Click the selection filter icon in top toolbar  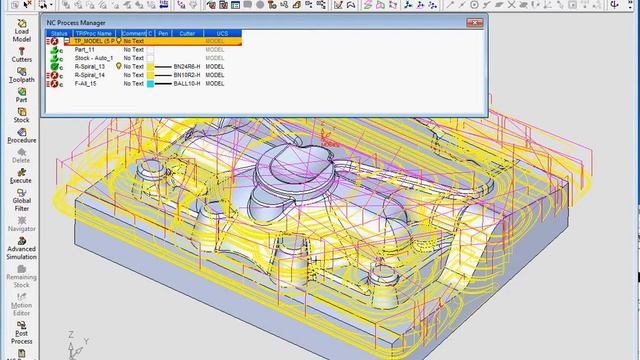click(42, 4)
